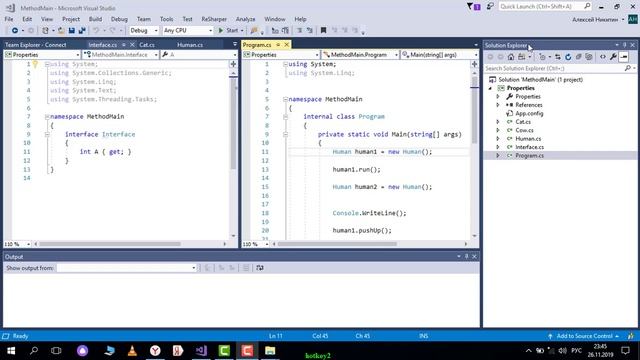
Task: Click the Properties wrench icon in Solution Explorer toolbar
Action: (613, 57)
